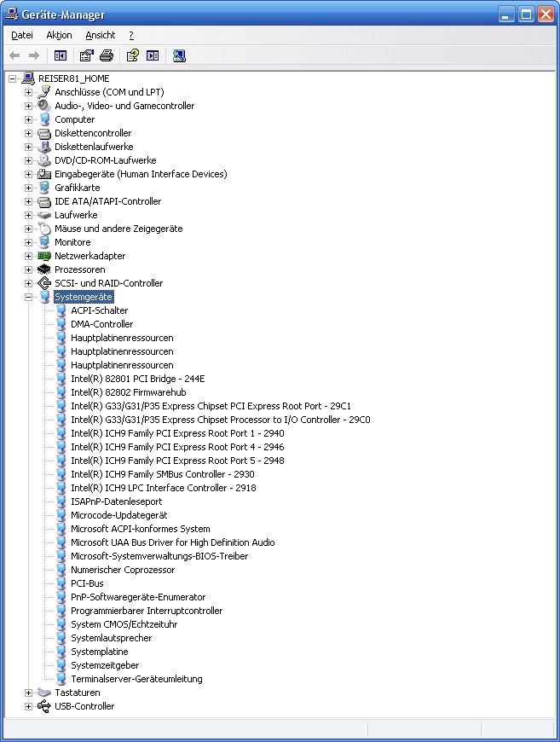The image size is (560, 742).
Task: Select the Numerischer Coprozessor device
Action: [x=123, y=570]
